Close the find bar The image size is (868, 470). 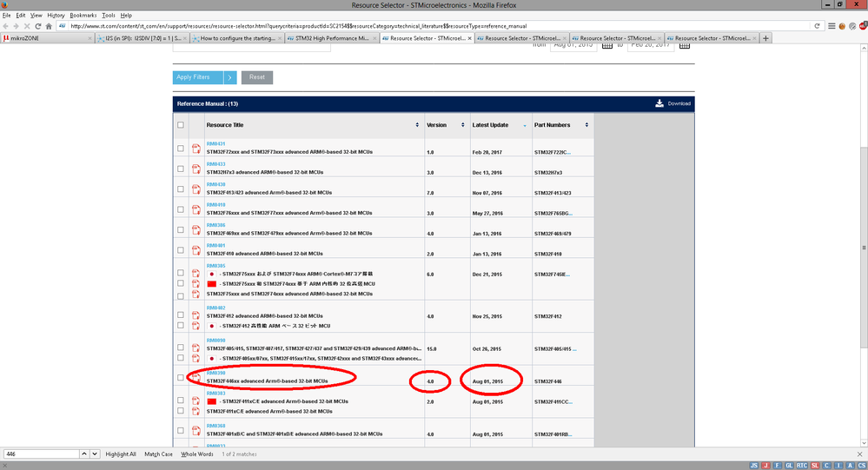[x=859, y=454]
